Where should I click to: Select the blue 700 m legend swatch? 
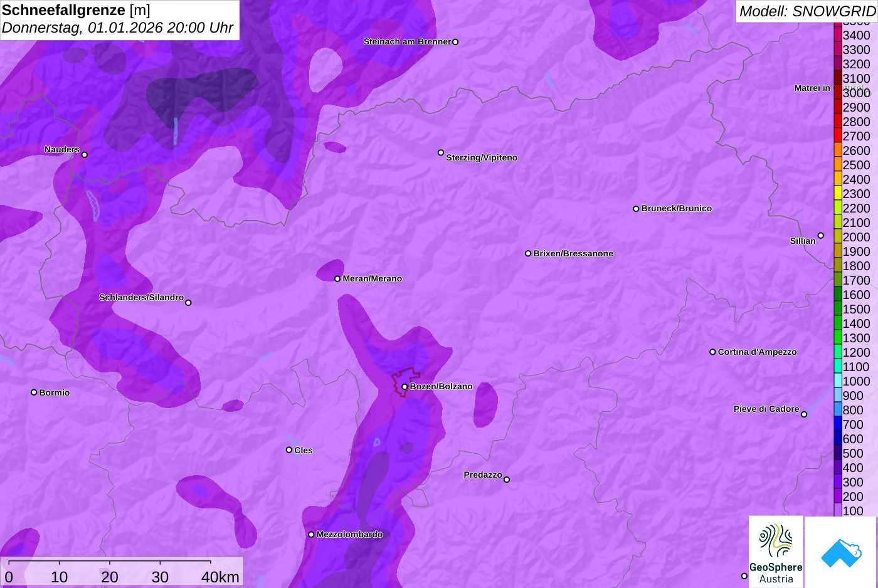[838, 424]
